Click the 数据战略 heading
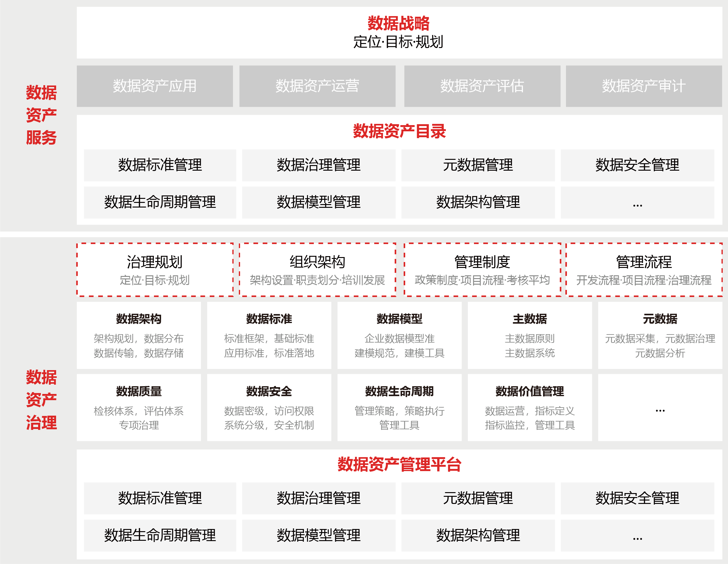The height and width of the screenshot is (564, 728). tap(398, 23)
